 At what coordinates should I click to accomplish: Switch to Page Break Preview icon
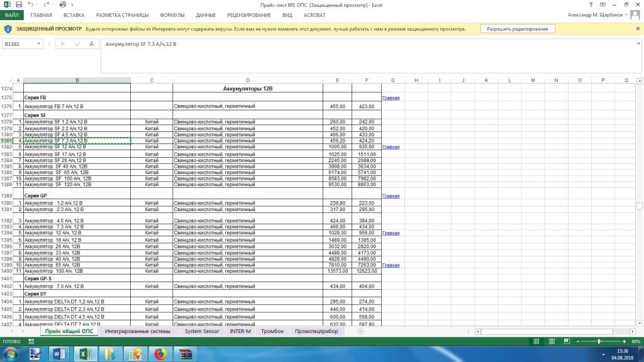pyautogui.click(x=567, y=341)
